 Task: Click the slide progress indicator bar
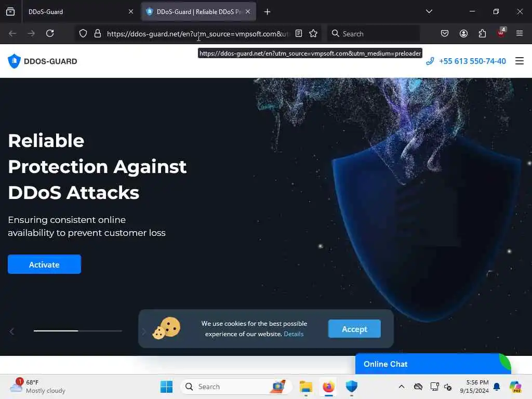[x=78, y=331]
